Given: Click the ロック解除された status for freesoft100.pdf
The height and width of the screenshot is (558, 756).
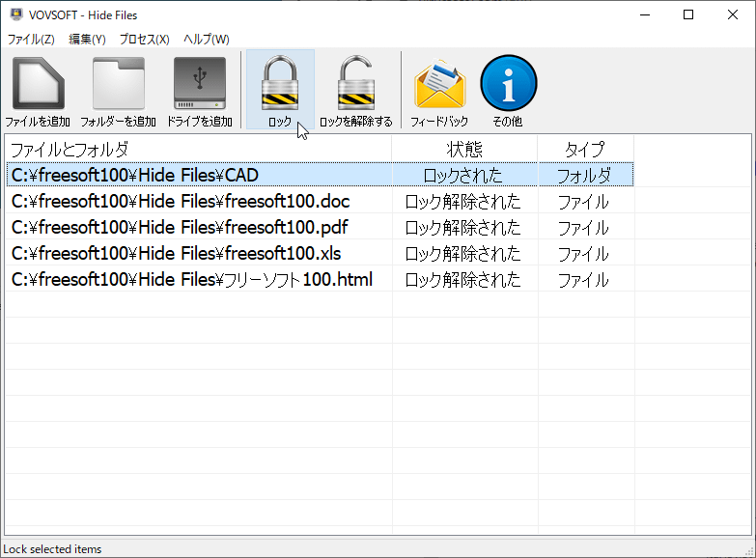Looking at the screenshot, I should (x=462, y=227).
